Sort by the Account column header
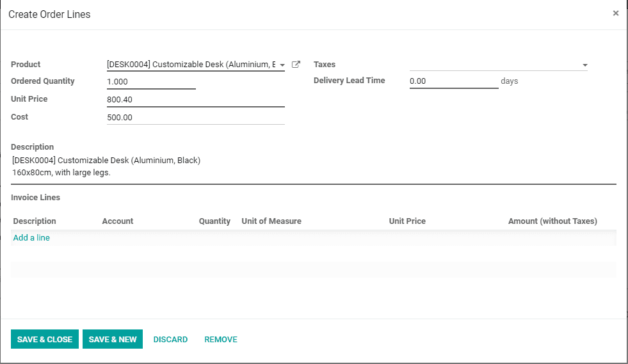This screenshot has height=364, width=628. [x=117, y=221]
